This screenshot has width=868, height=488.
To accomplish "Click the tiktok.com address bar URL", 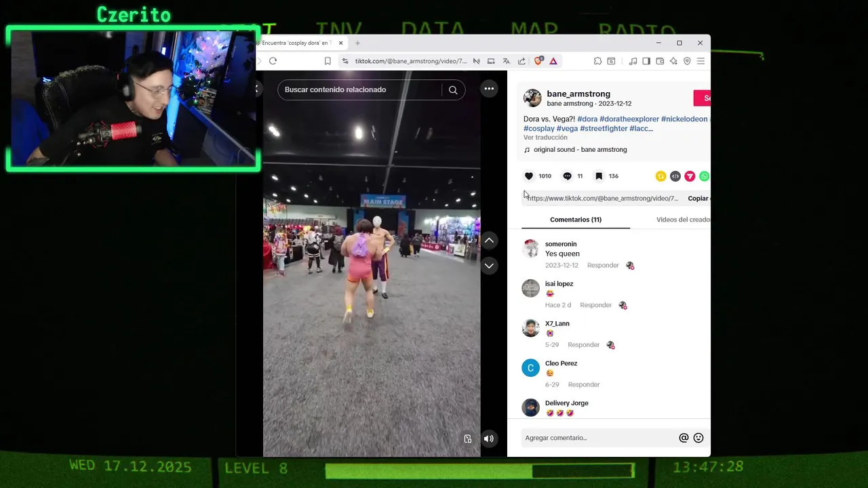I will (411, 61).
